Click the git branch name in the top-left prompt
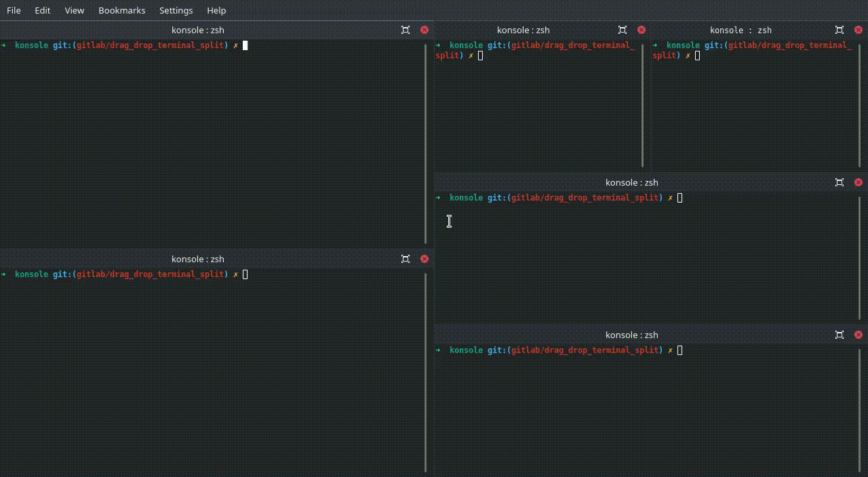This screenshot has width=868, height=477. 150,45
